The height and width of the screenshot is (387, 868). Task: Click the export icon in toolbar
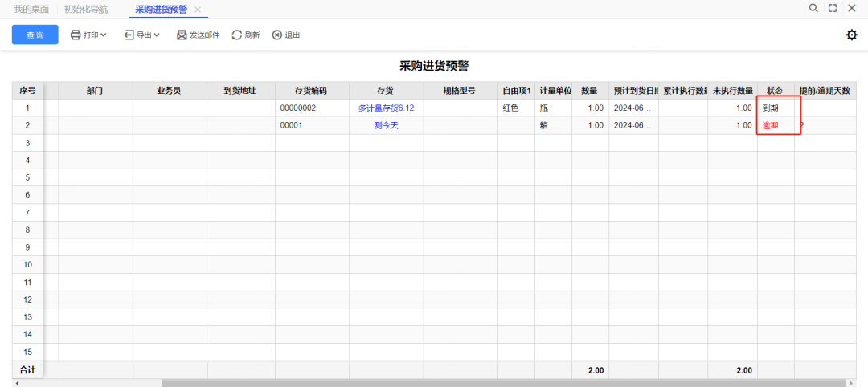point(129,35)
